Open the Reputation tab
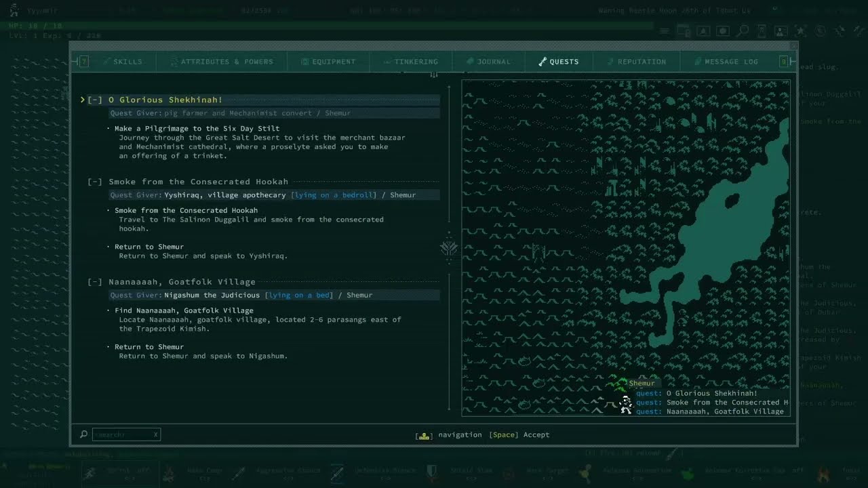868x488 pixels. coord(636,62)
